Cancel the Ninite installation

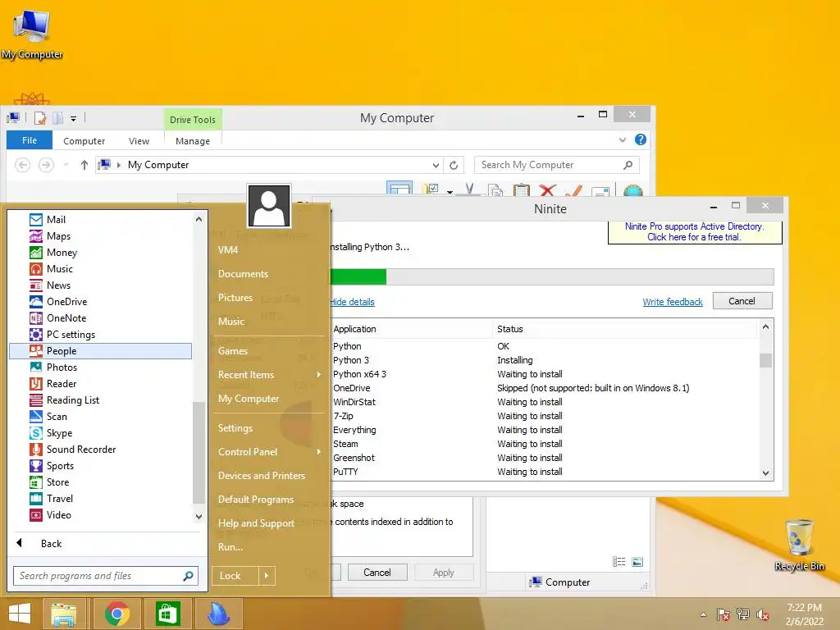click(x=742, y=301)
